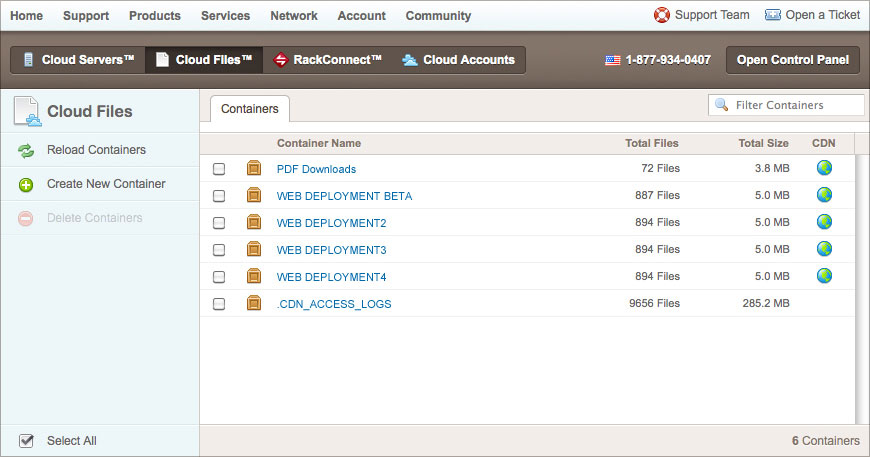This screenshot has height=457, width=870.
Task: Check the WEB DEPLOYMENT BETA row checkbox
Action: point(219,196)
